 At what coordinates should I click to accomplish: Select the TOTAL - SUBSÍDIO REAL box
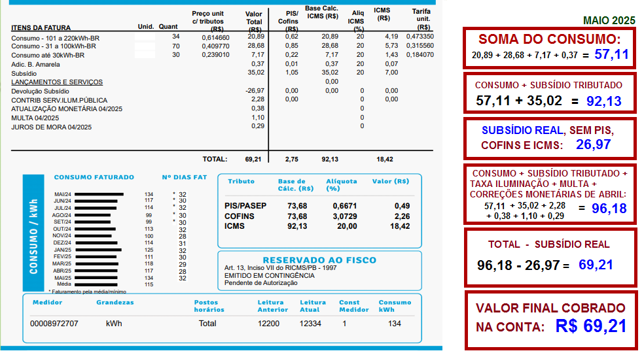point(549,256)
